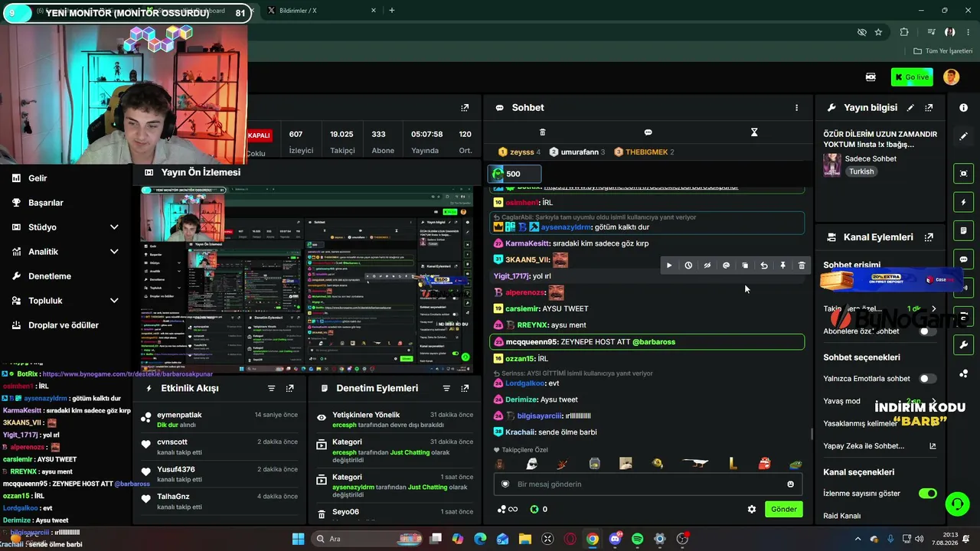980x551 pixels.
Task: Select the hourglass tab in the chat panel
Action: (x=754, y=132)
